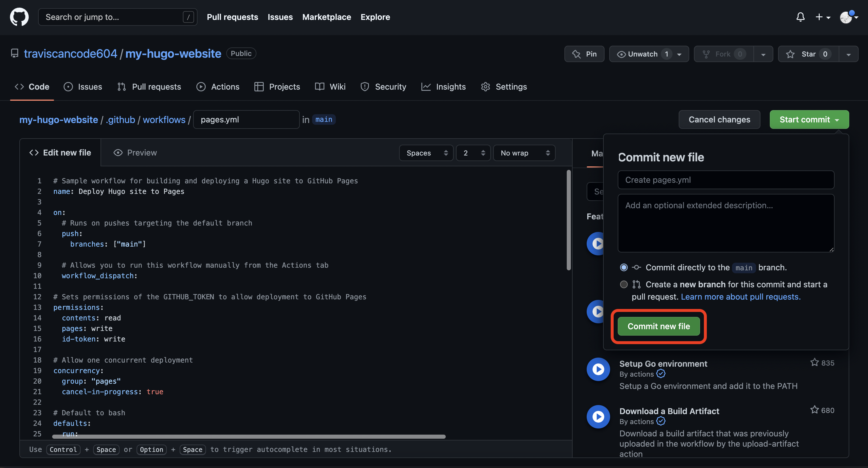Image resolution: width=868 pixels, height=468 pixels.
Task: Switch to the Preview tab
Action: pyautogui.click(x=135, y=153)
